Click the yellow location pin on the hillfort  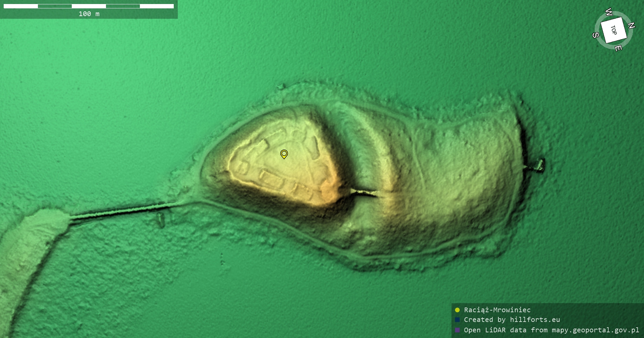(x=284, y=154)
